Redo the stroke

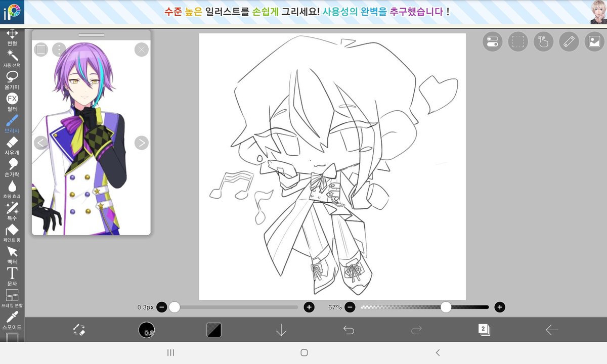416,330
